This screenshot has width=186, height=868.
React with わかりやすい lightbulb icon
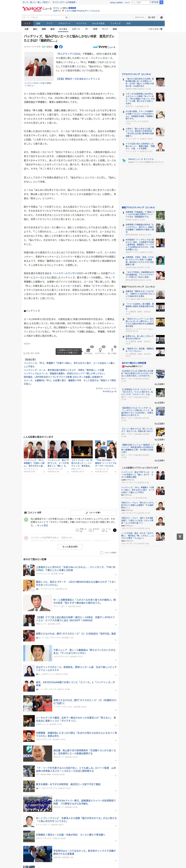100,350
